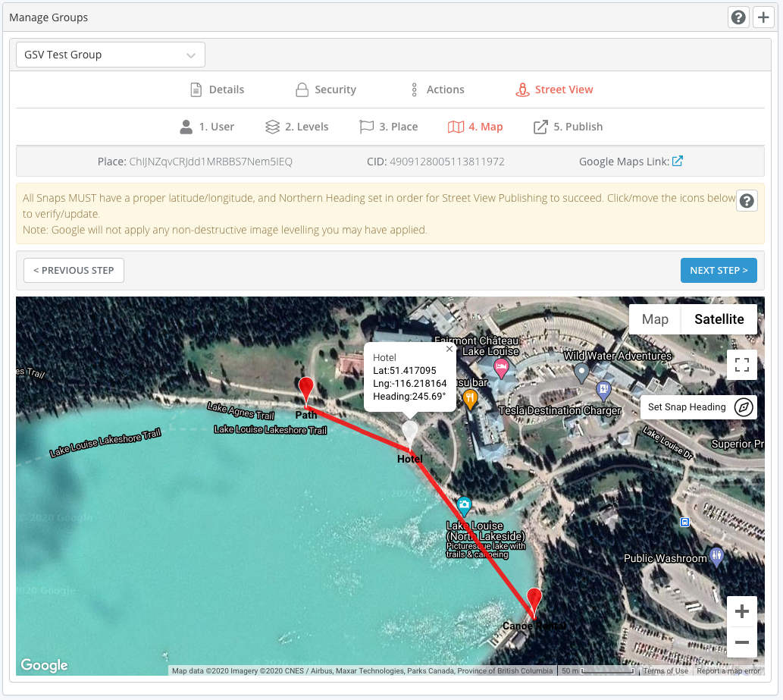783x700 pixels.
Task: Click the NEXT STEP button
Action: pyautogui.click(x=719, y=270)
